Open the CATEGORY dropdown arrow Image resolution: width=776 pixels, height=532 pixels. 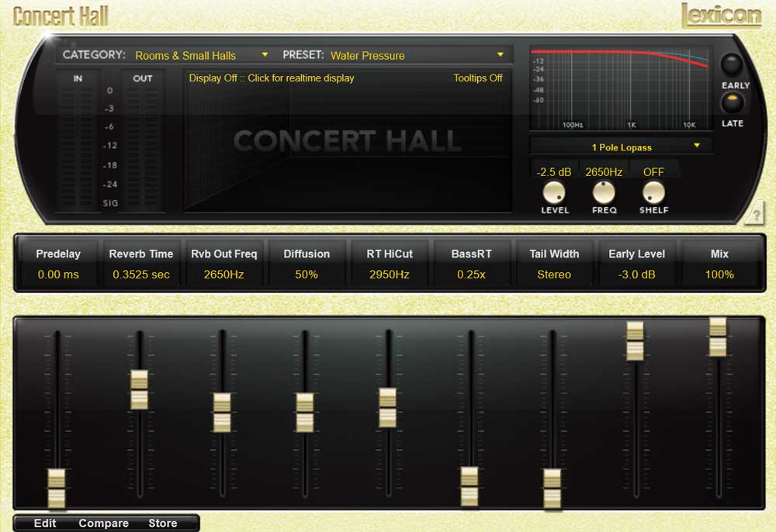(x=265, y=54)
